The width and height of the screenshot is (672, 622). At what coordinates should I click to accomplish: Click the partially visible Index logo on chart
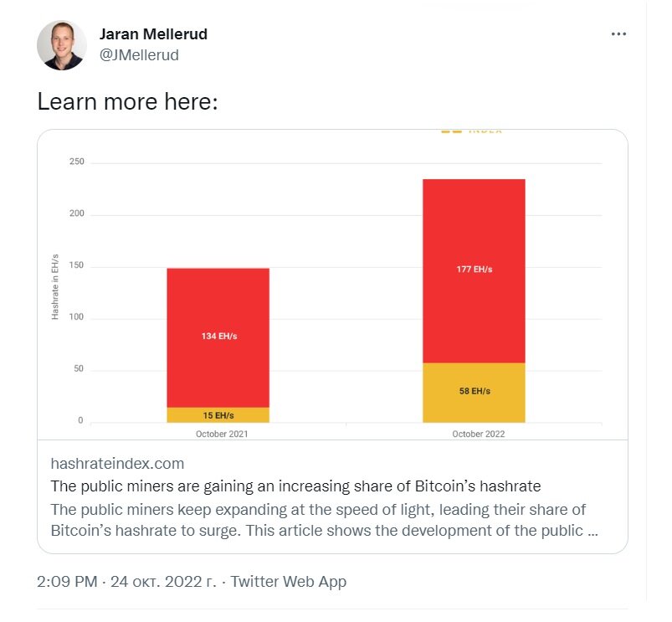(471, 131)
